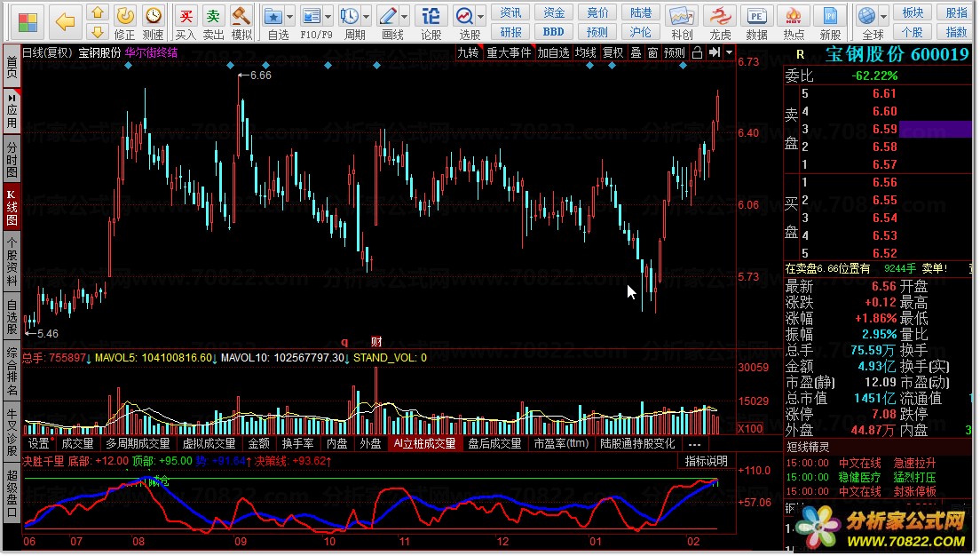This screenshot has width=980, height=556.
Task: Open the chart toolbar dropdown triangle
Action: (729, 53)
